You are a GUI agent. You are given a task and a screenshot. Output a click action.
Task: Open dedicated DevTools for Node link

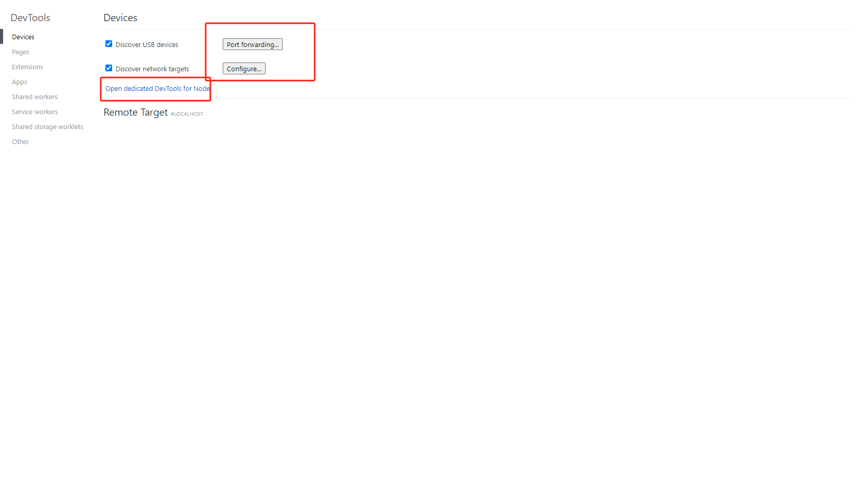point(158,89)
